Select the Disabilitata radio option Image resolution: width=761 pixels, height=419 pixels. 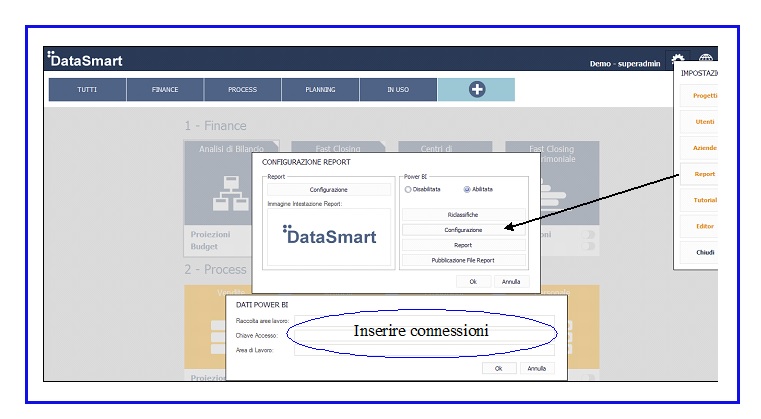click(x=408, y=189)
